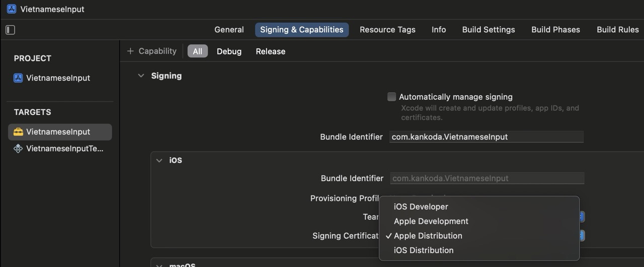Screen dimensions: 644x267
Task: Open the Resource Tags tab
Action: click(387, 30)
